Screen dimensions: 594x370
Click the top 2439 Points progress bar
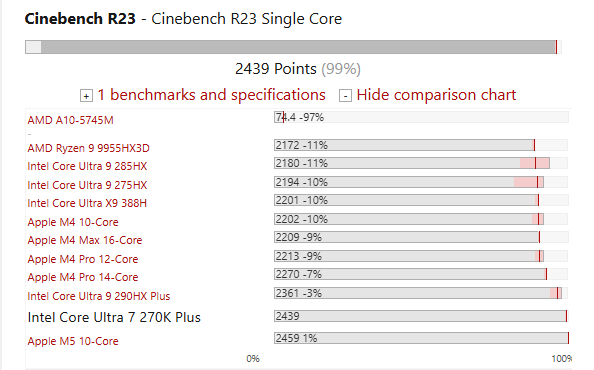click(x=293, y=47)
